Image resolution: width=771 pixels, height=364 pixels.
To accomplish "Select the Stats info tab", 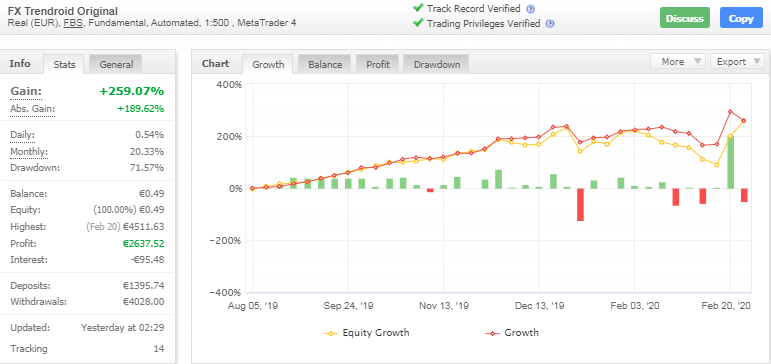I will (x=64, y=64).
